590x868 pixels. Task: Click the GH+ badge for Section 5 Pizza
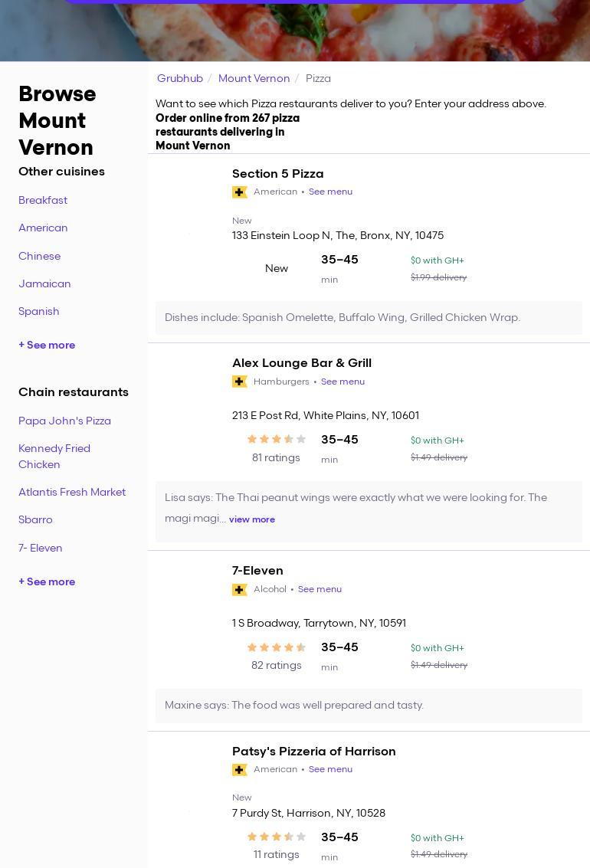240,192
